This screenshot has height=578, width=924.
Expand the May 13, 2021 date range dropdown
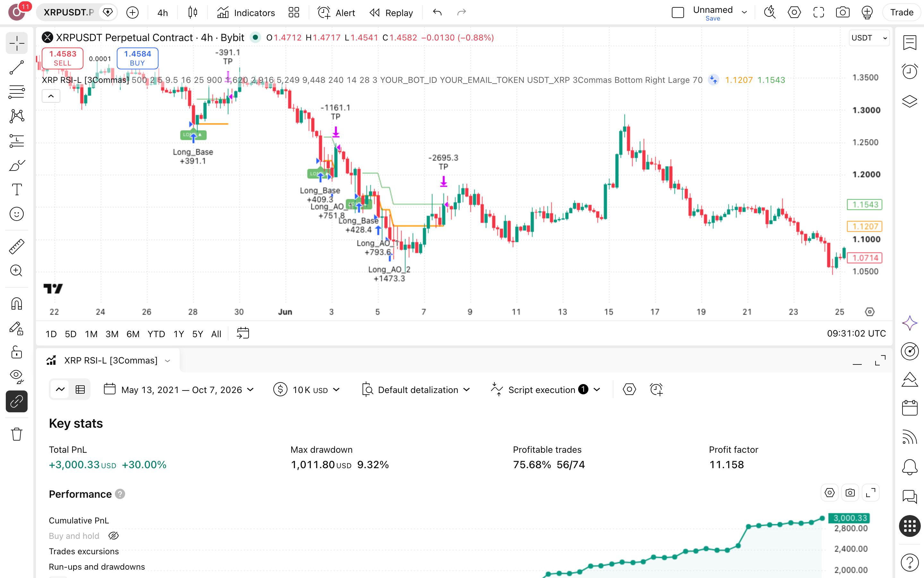point(179,390)
